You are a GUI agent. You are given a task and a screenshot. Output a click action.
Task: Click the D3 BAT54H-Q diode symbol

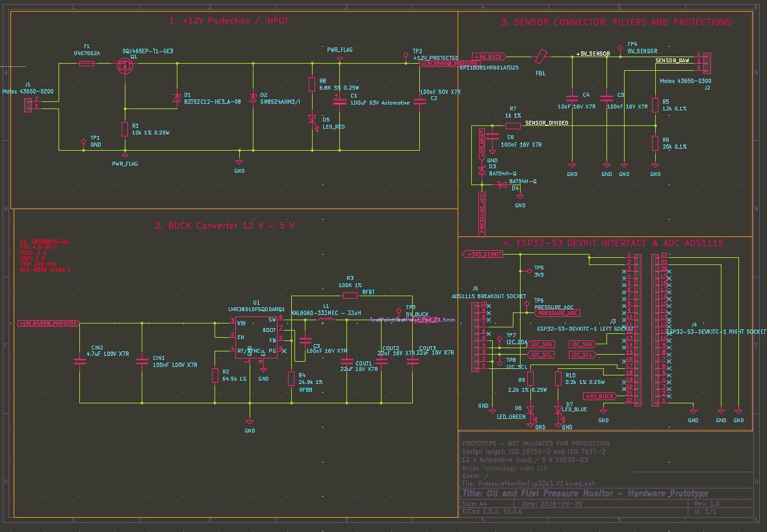tap(482, 171)
